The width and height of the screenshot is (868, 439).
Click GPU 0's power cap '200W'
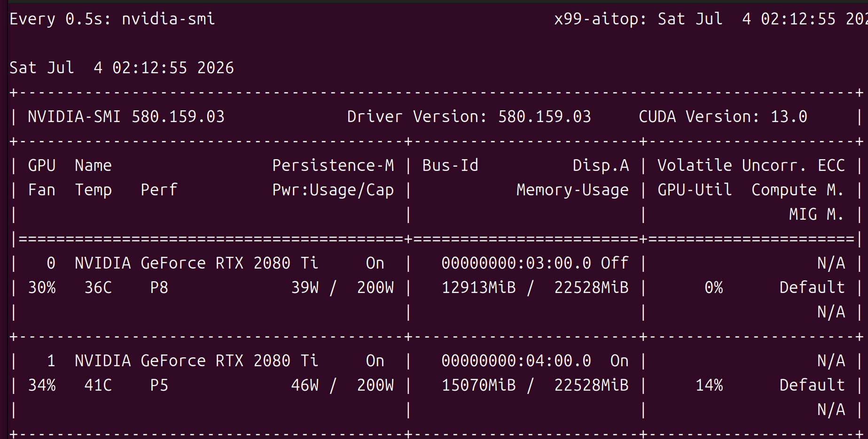(x=375, y=287)
